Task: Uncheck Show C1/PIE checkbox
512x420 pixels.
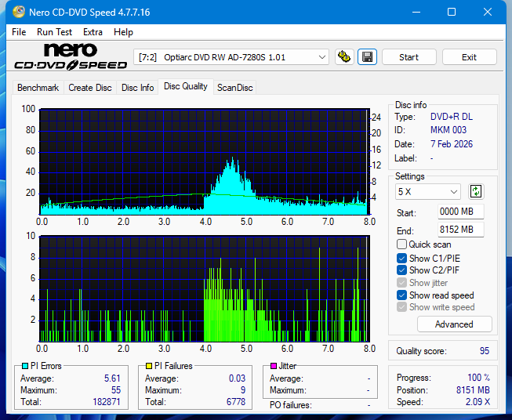Action: click(x=402, y=258)
